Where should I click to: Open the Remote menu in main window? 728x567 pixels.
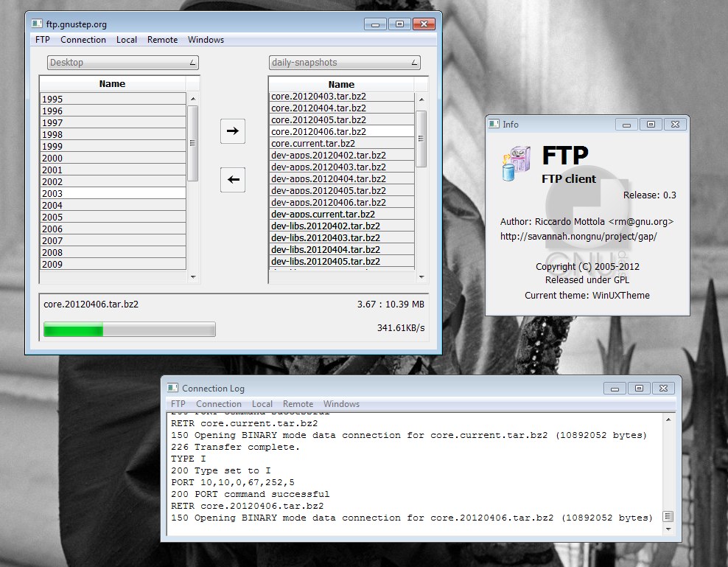(162, 40)
